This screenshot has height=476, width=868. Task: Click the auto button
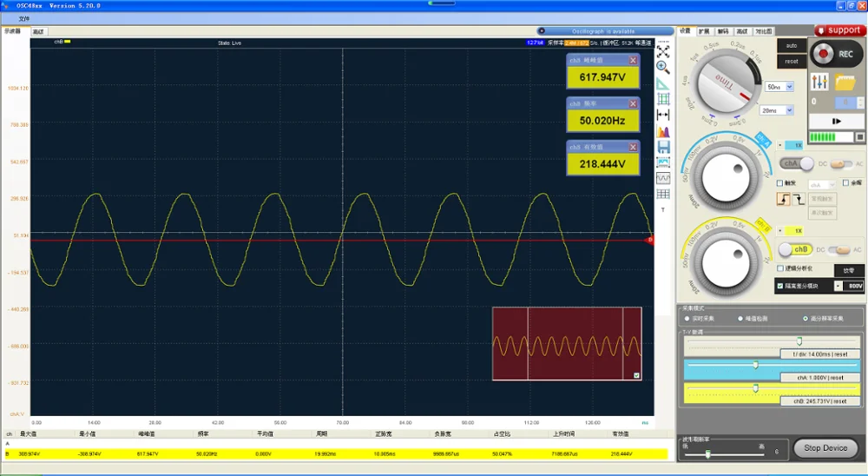click(792, 45)
